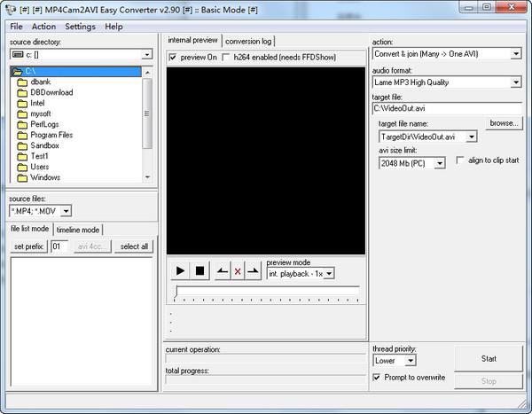The width and height of the screenshot is (532, 414).
Task: Click the prefix number input field
Action: pos(59,246)
